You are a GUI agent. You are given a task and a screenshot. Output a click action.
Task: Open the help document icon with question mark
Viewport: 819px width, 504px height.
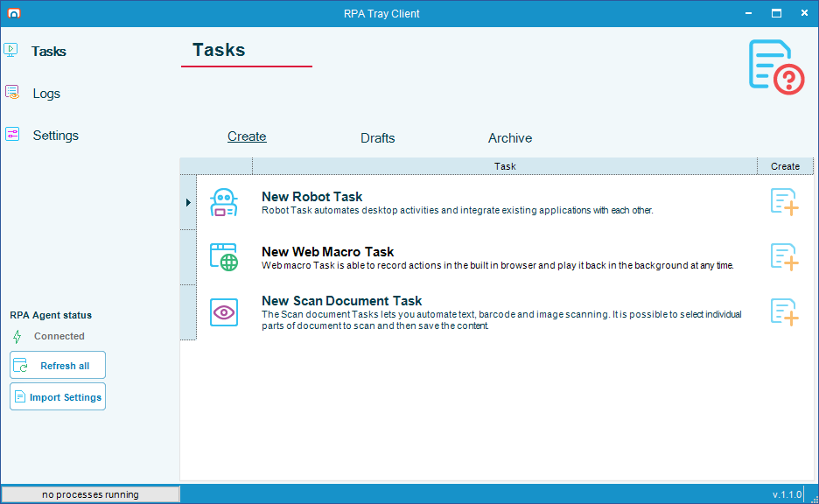pos(776,66)
